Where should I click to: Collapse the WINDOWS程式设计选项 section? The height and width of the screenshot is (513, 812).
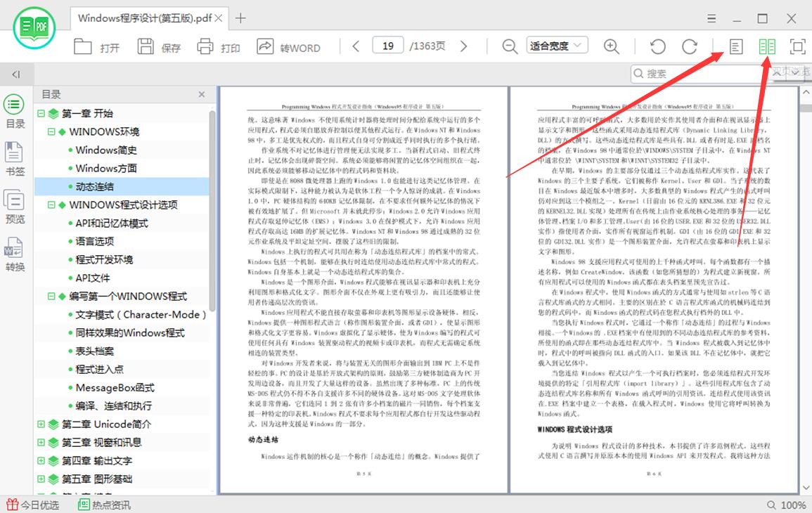point(51,204)
